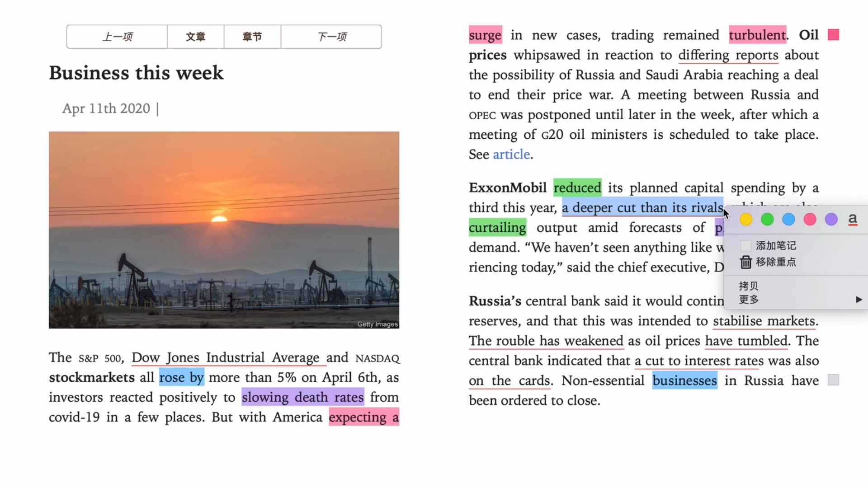This screenshot has height=488, width=868.
Task: Open the article hyperlink
Action: pyautogui.click(x=510, y=154)
